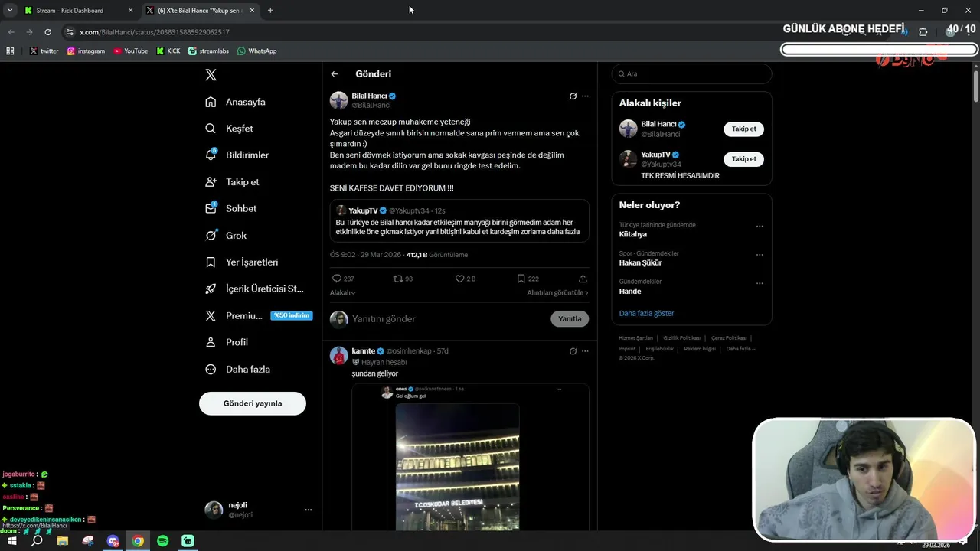Open more options on Bilal Hancı post
This screenshot has height=551, width=980.
point(585,96)
